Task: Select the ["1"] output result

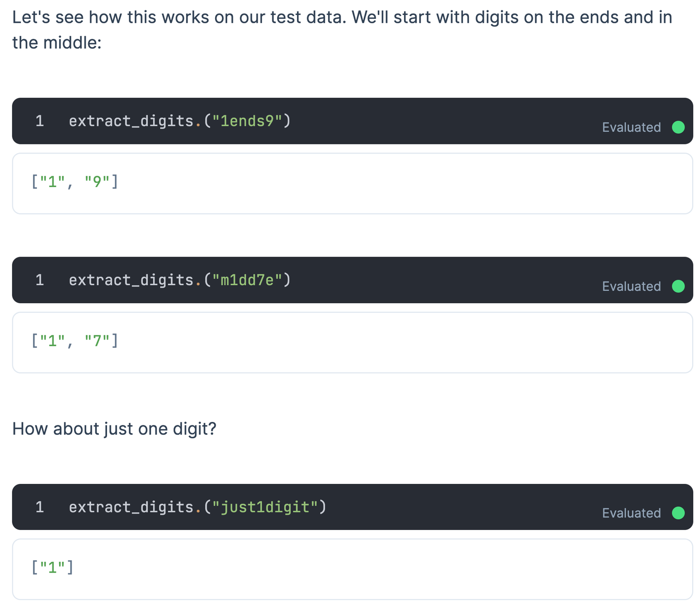Action: click(x=52, y=567)
